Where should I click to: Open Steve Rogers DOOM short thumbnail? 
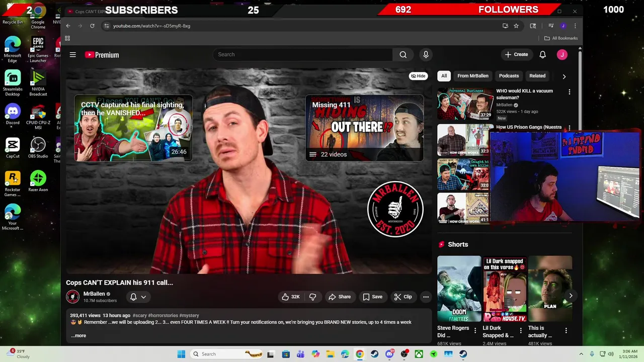[x=459, y=289]
